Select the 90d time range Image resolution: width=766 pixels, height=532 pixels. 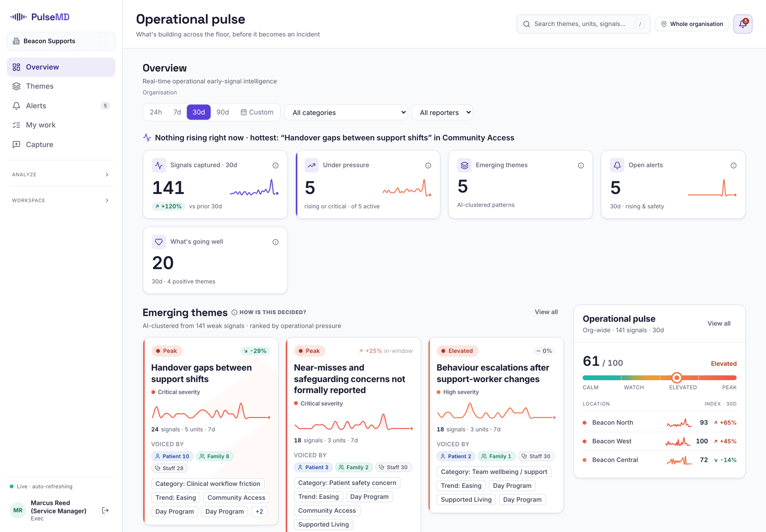pyautogui.click(x=223, y=112)
